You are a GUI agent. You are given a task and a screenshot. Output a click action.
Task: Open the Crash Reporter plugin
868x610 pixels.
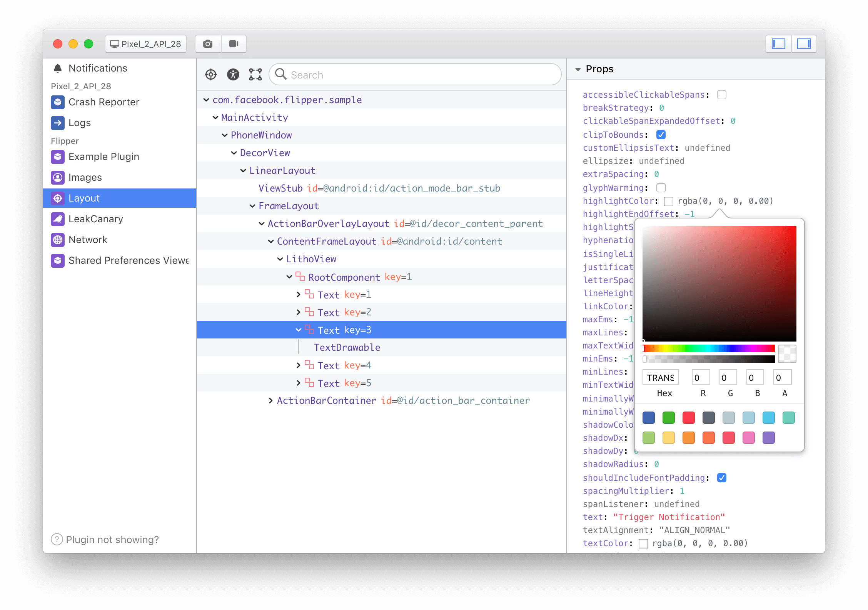tap(103, 102)
